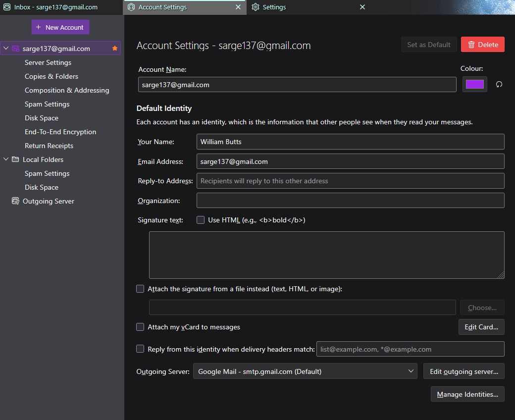The height and width of the screenshot is (420, 515).
Task: Click the mail icon beside sarge137@gmail.com account
Action: pos(15,49)
